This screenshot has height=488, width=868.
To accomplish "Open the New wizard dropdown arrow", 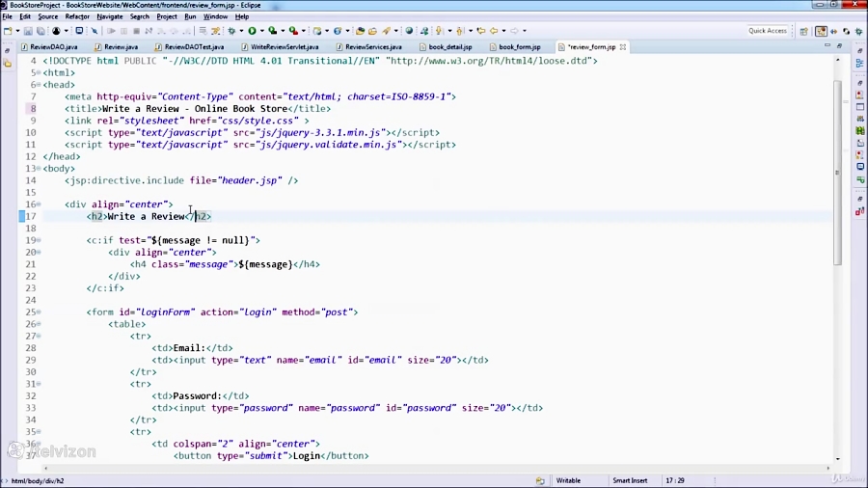I will tap(17, 31).
